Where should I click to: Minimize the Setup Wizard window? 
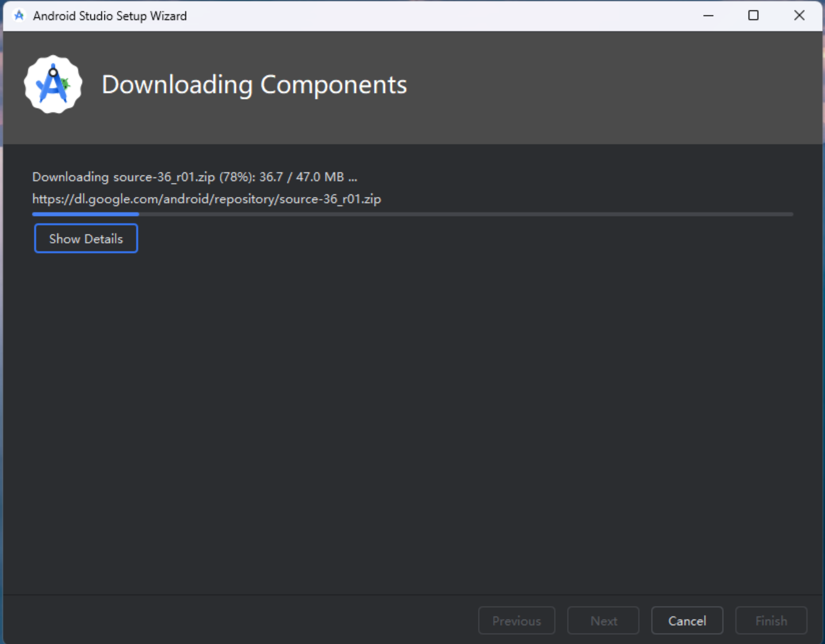pyautogui.click(x=709, y=16)
